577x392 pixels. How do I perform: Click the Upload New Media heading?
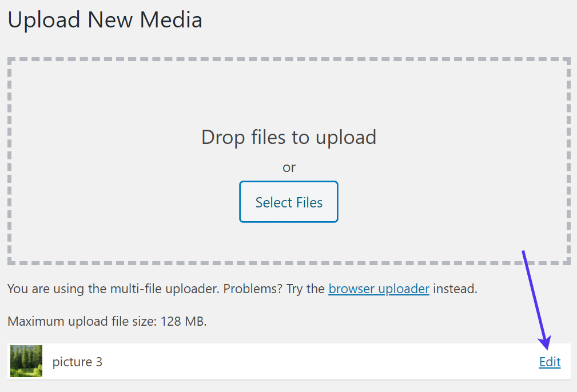point(105,20)
